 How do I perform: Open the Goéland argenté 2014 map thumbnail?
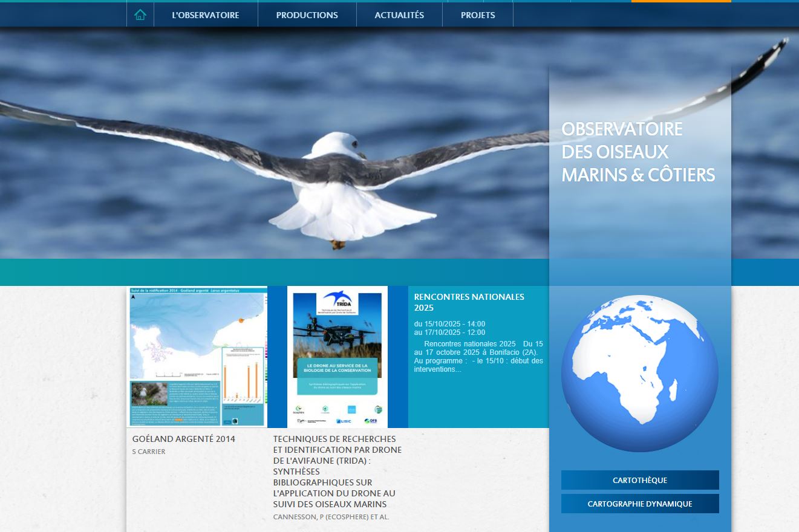(197, 357)
